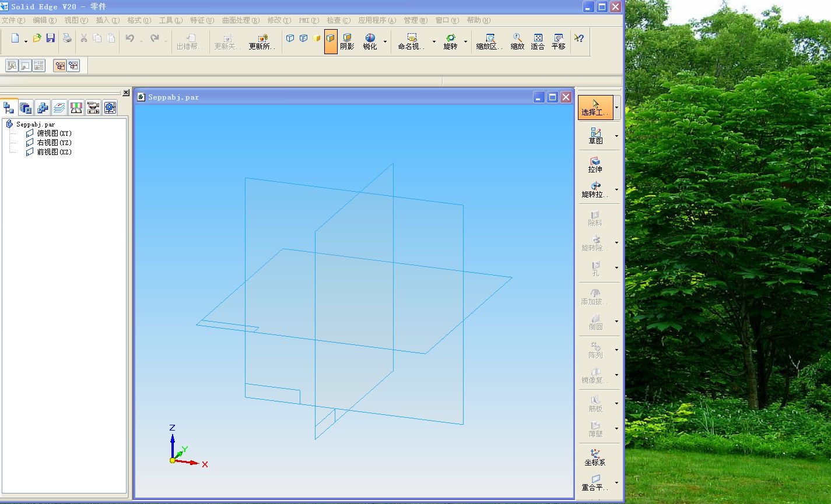
Task: Click the 旋转拉.. (revolve) feature button
Action: point(595,190)
